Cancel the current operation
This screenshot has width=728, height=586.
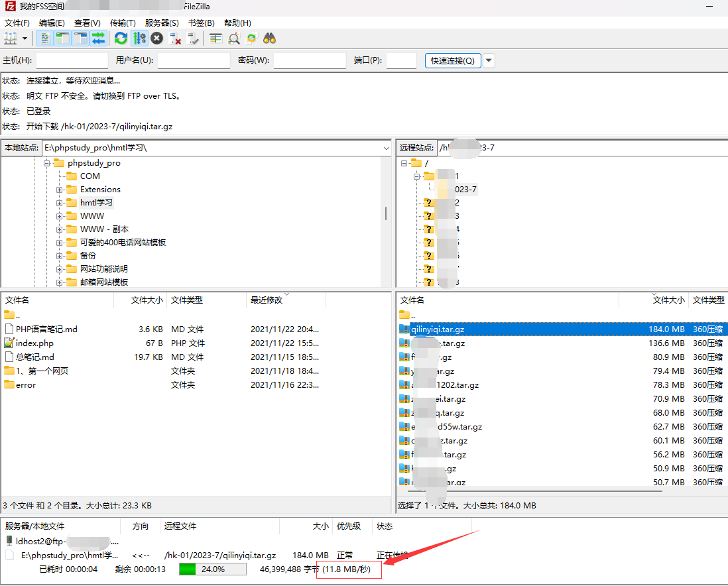coord(157,38)
